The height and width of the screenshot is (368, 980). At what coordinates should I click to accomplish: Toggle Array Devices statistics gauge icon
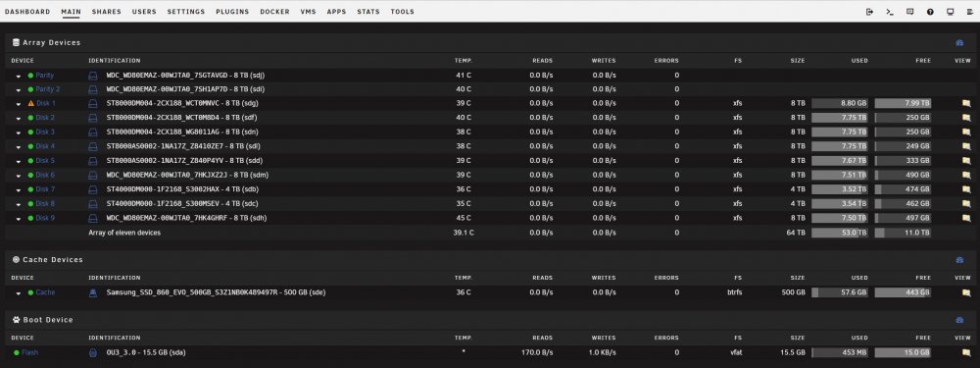click(x=959, y=42)
